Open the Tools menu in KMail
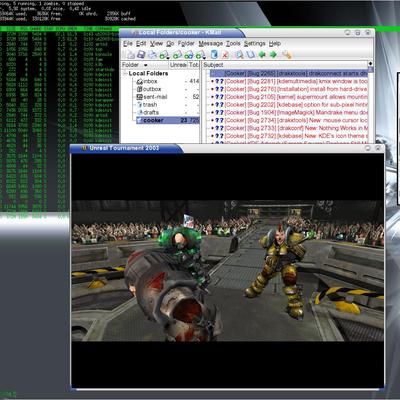The width and height of the screenshot is (400, 400). (233, 44)
